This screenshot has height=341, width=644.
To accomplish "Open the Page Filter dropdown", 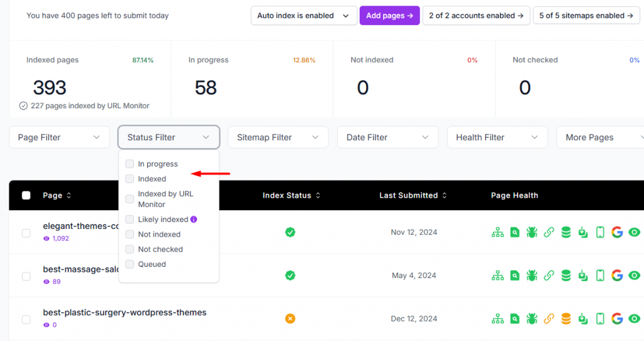I will click(60, 137).
